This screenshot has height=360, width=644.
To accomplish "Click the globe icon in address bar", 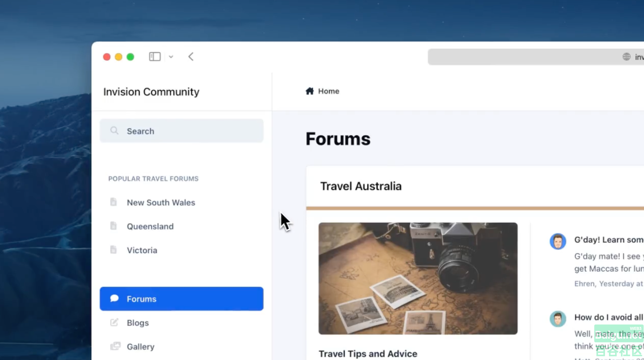I will point(626,57).
